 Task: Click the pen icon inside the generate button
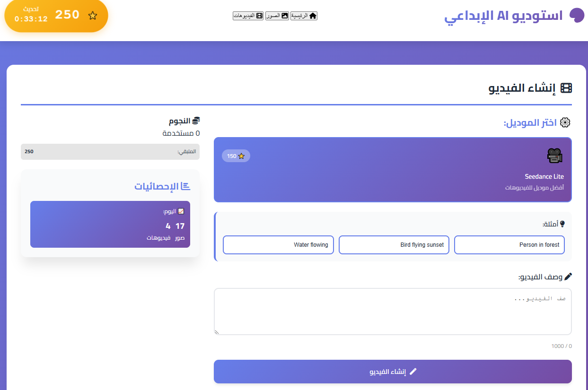(x=413, y=372)
